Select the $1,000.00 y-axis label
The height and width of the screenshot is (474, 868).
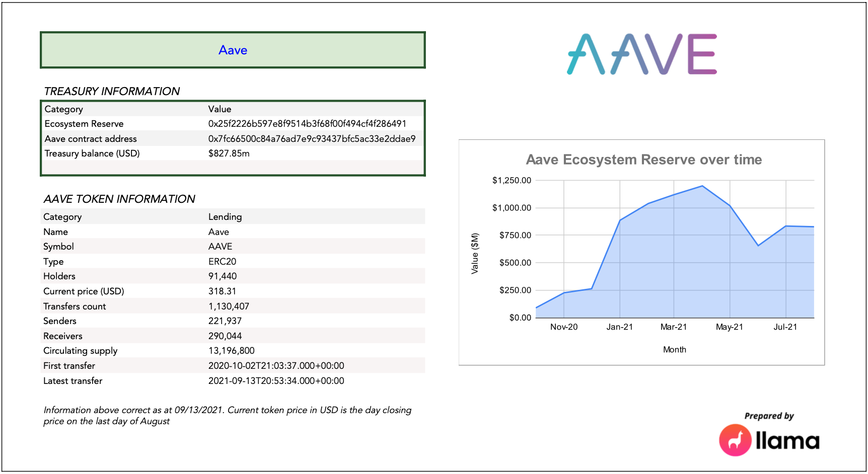[512, 208]
